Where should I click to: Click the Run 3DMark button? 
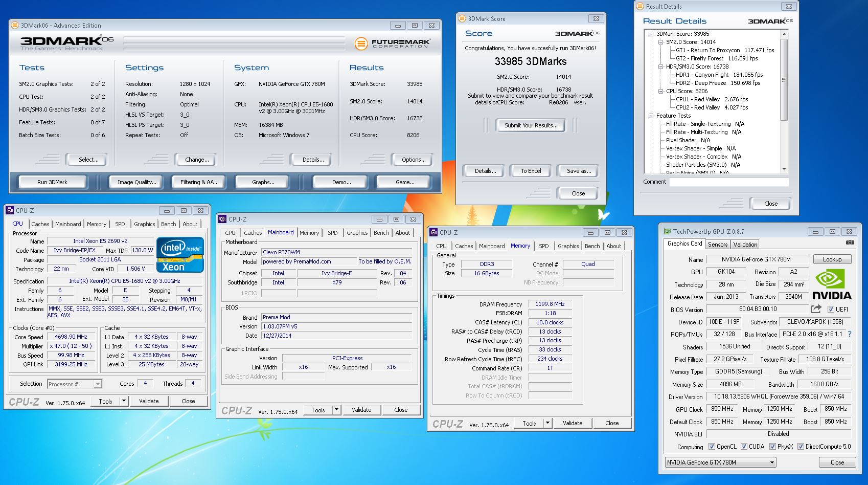[x=53, y=182]
